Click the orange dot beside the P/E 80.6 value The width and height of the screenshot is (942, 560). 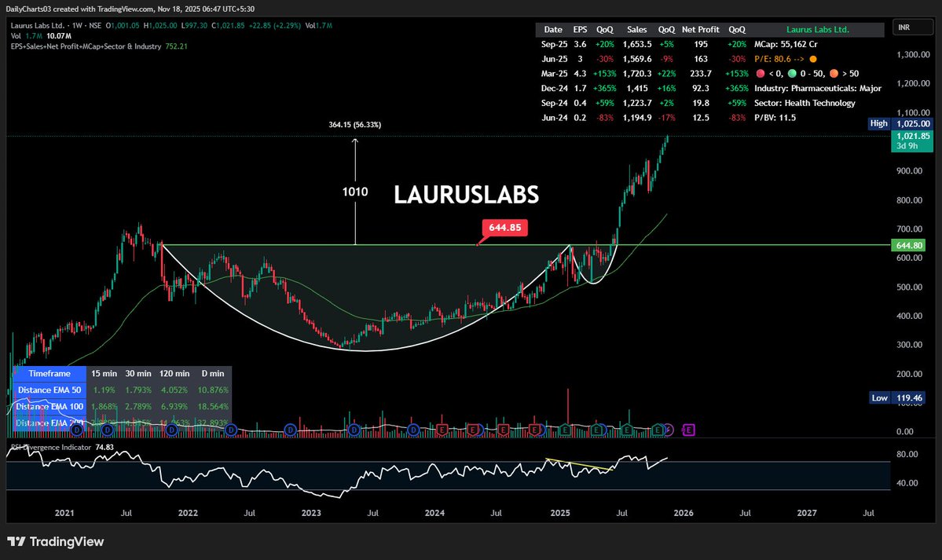point(812,58)
